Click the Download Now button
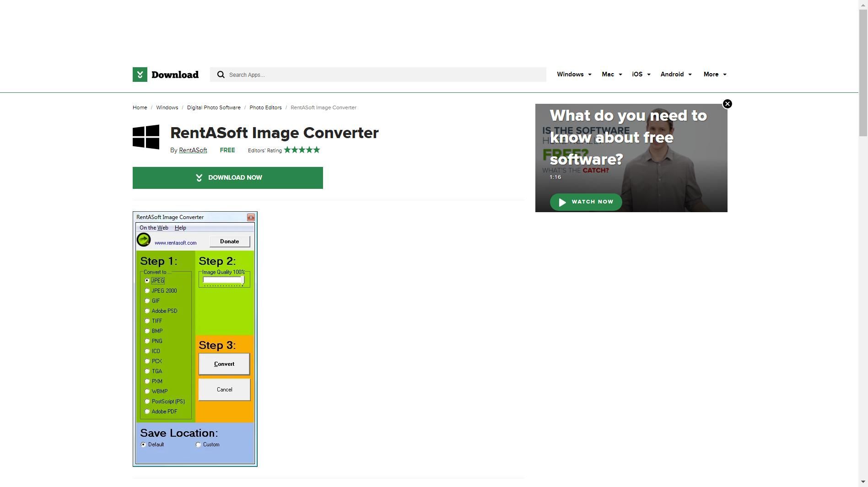 click(228, 178)
